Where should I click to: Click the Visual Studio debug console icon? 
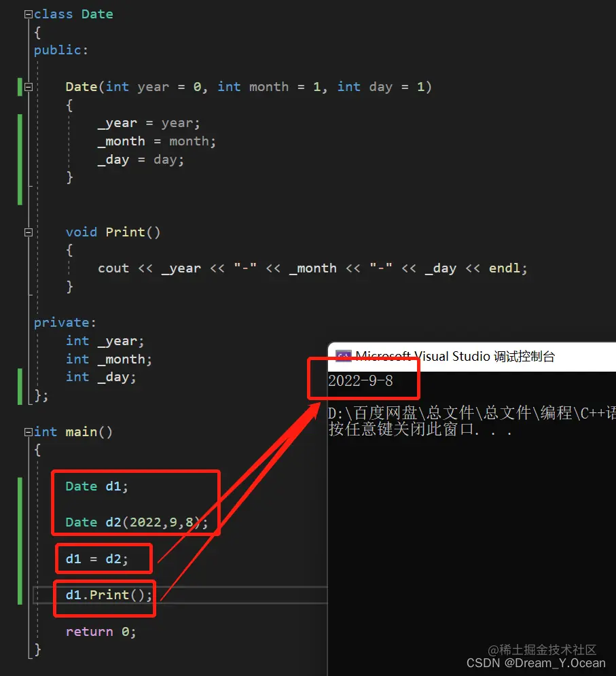coord(344,357)
